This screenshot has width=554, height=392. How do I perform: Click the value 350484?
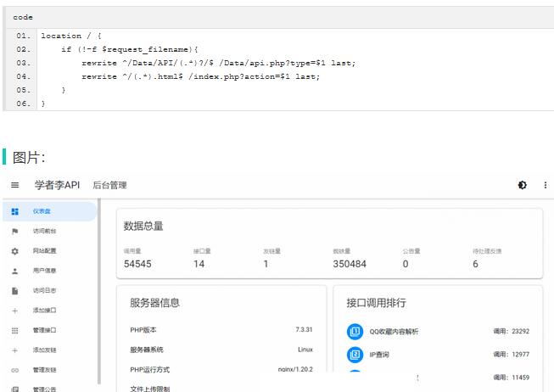pyautogui.click(x=350, y=264)
